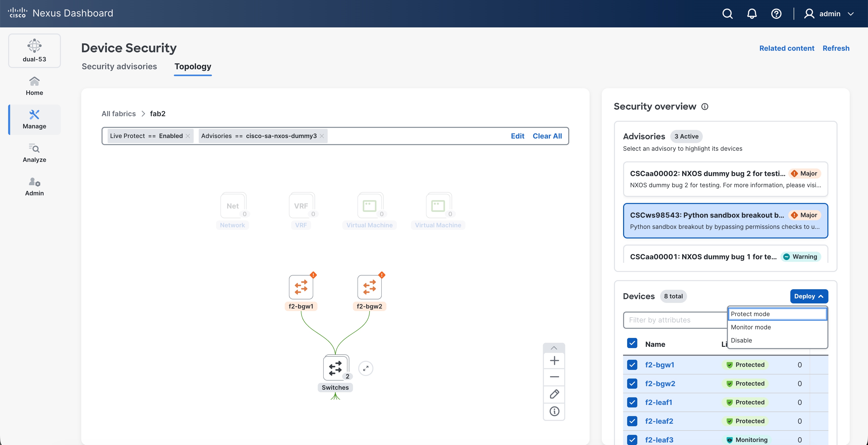Select advisory CSCaa00001 card
868x445 pixels.
click(x=725, y=254)
